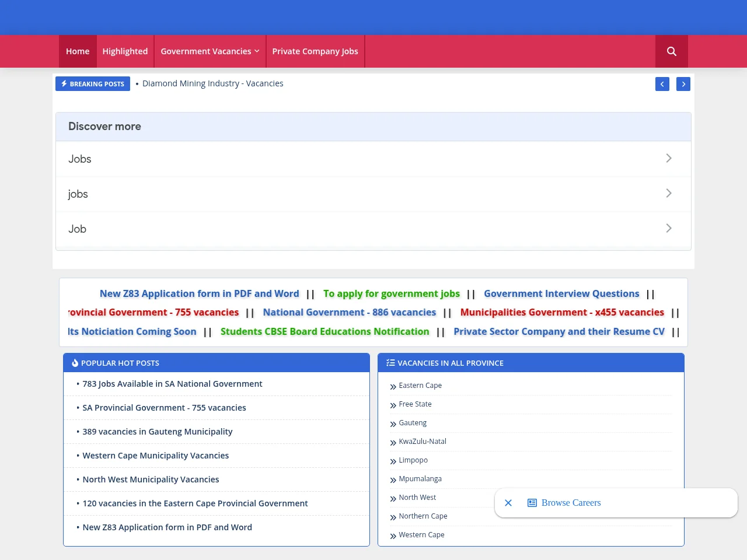Open the capitalized 'Jobs' discover row
The image size is (747, 560).
click(x=373, y=159)
